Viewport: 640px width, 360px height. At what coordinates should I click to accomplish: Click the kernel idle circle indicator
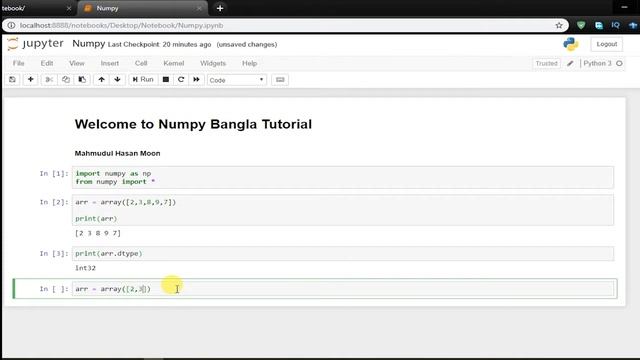(619, 63)
